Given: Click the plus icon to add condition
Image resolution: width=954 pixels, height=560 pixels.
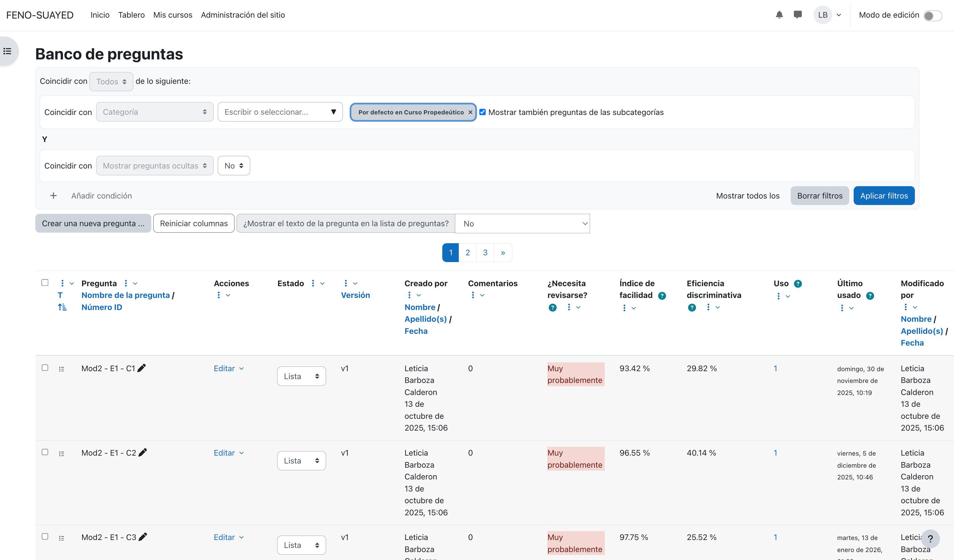Looking at the screenshot, I should [53, 196].
